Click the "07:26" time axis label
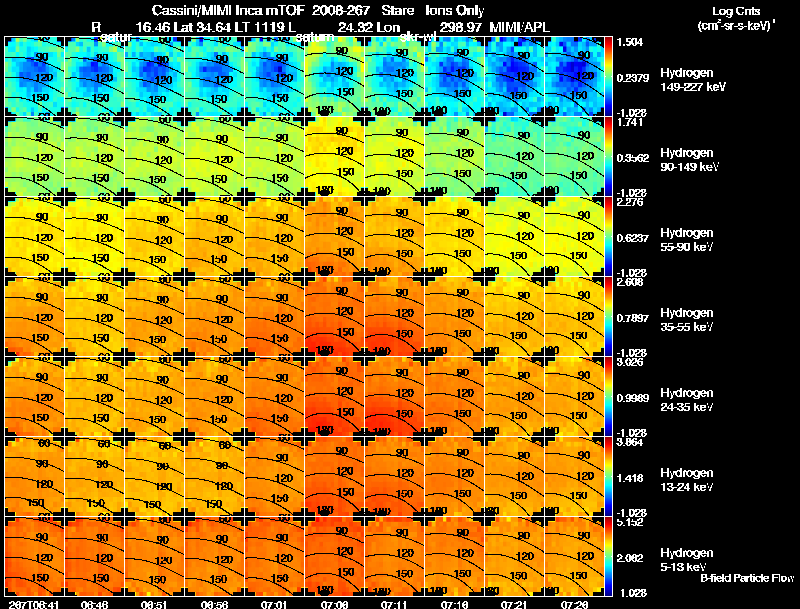This screenshot has width=800, height=609. pos(574,604)
